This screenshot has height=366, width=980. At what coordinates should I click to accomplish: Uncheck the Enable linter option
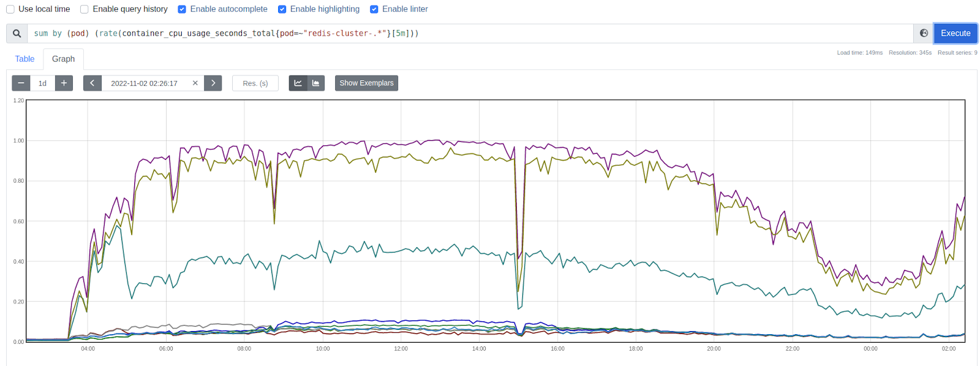374,9
